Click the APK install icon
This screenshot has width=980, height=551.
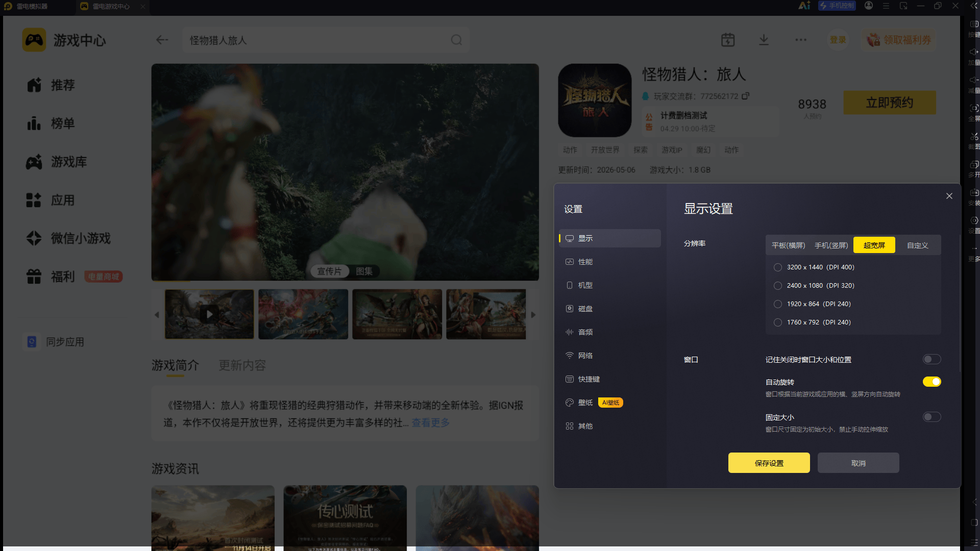coord(974,193)
